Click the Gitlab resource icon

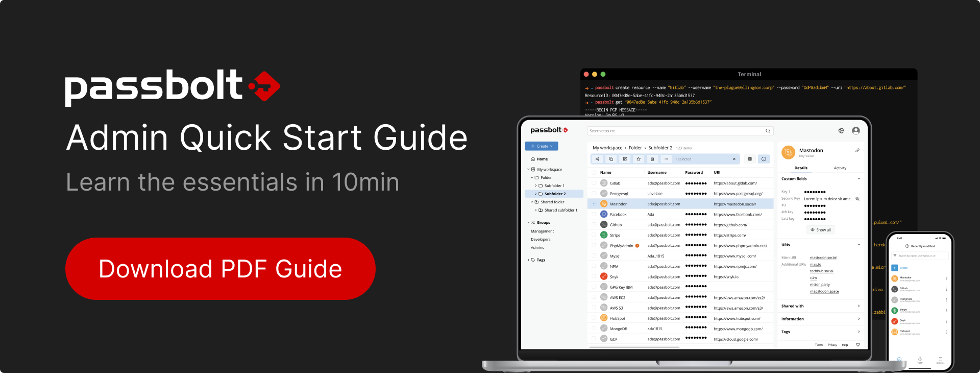[604, 183]
